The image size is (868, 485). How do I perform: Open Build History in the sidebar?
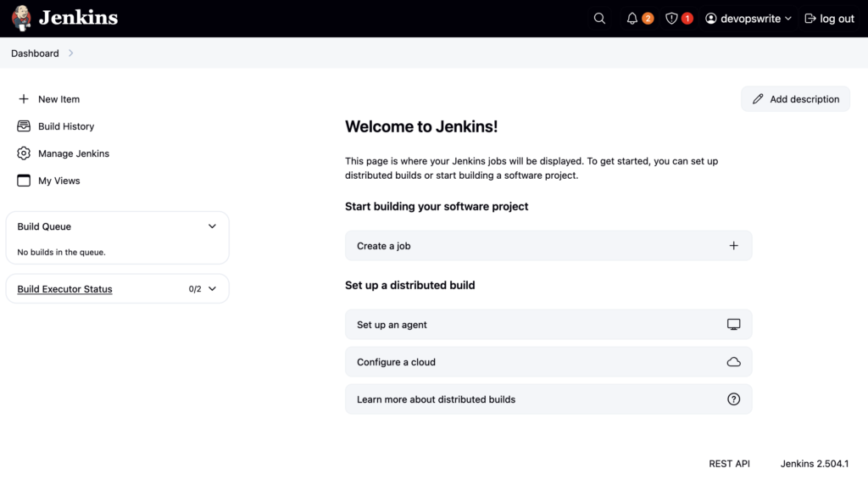coord(66,126)
